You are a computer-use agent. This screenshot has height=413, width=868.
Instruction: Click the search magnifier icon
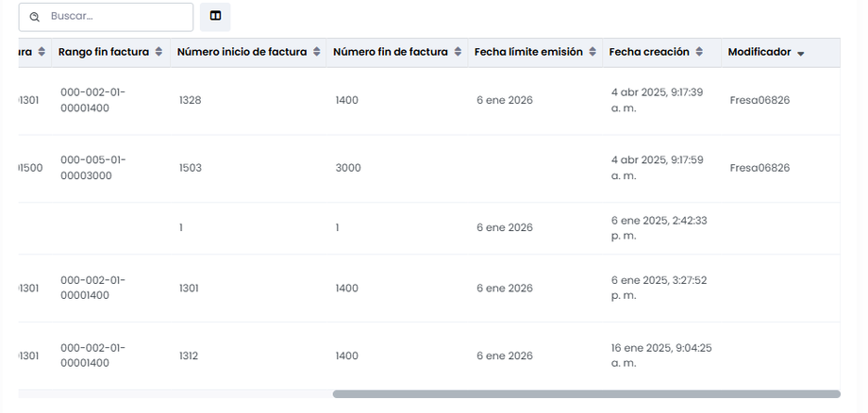click(x=35, y=17)
